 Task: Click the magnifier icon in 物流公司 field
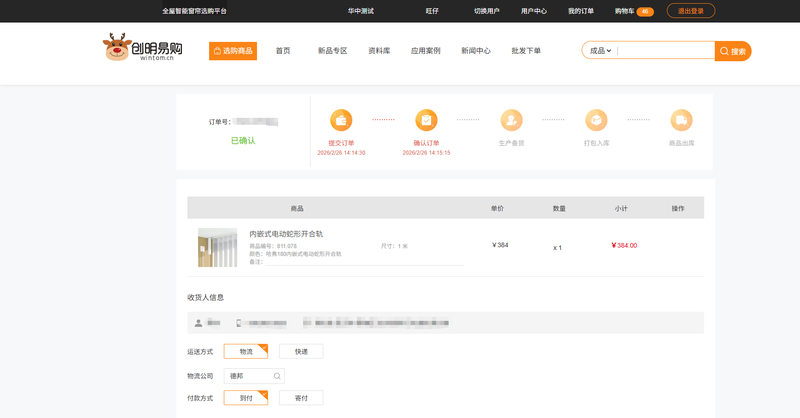point(277,376)
